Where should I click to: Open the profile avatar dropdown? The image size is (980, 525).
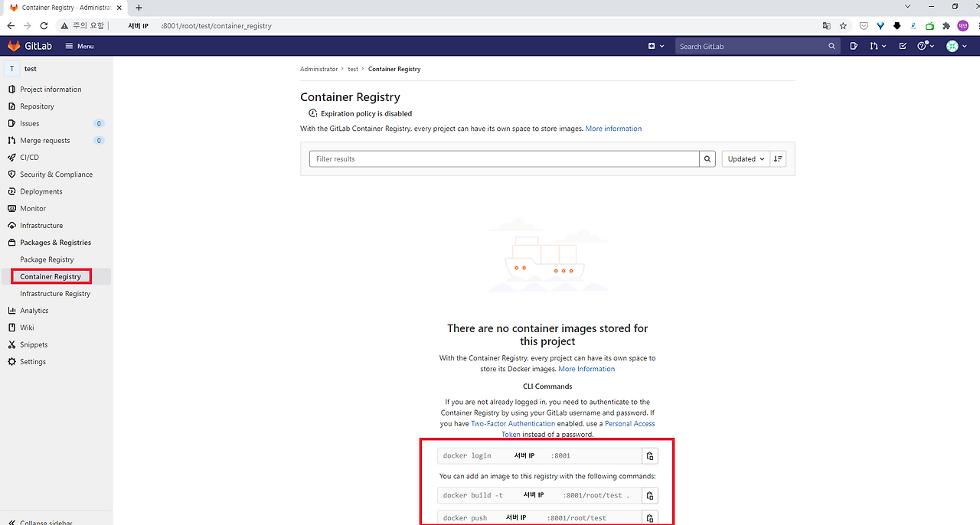[952, 46]
